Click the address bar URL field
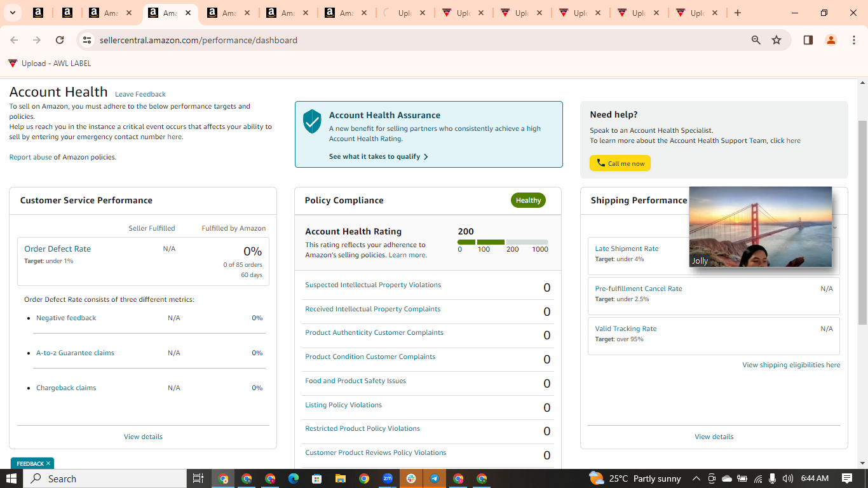This screenshot has width=868, height=488. [419, 40]
